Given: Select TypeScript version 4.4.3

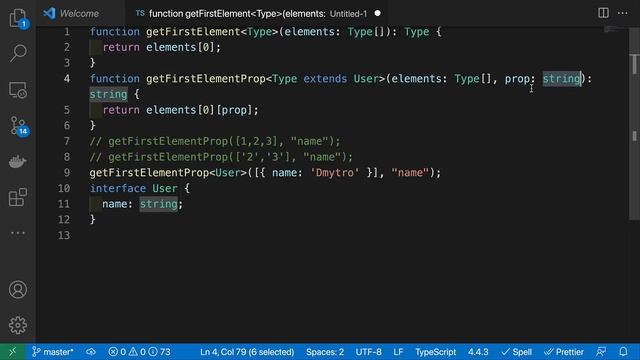Looking at the screenshot, I should [478, 352].
